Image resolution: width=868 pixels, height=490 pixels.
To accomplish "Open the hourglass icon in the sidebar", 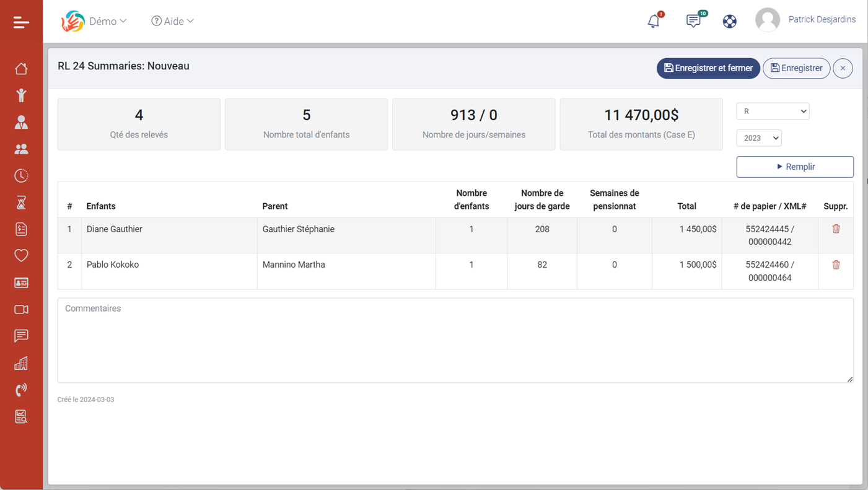I will [x=21, y=203].
